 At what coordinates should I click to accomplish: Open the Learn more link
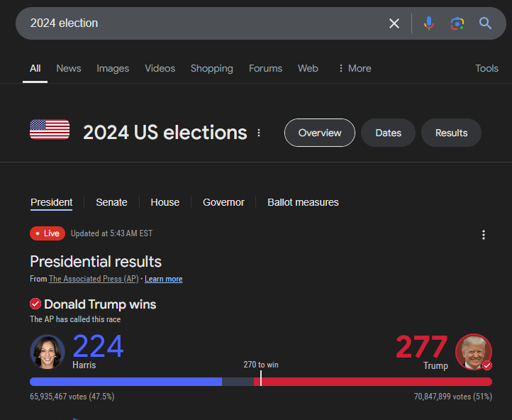click(x=164, y=279)
